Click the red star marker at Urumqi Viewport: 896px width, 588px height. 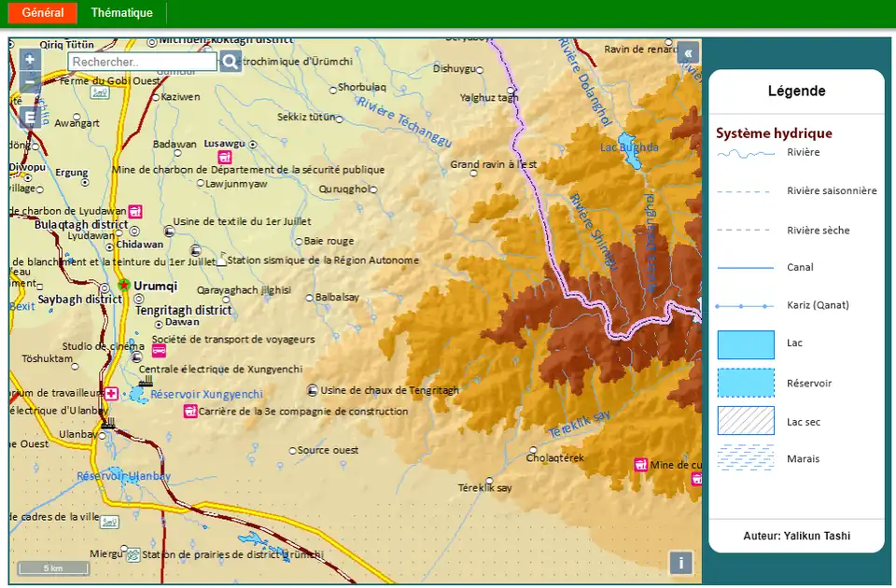[x=123, y=285]
